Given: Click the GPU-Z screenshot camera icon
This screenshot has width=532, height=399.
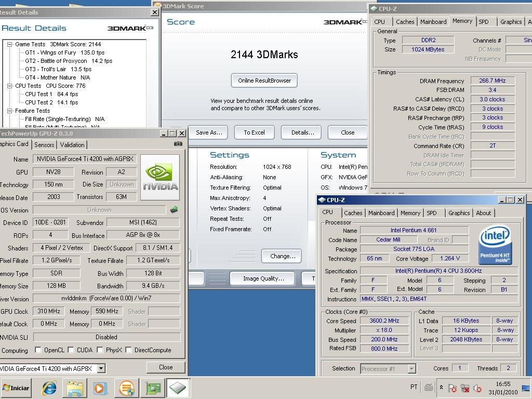Looking at the screenshot, I should click(x=178, y=144).
